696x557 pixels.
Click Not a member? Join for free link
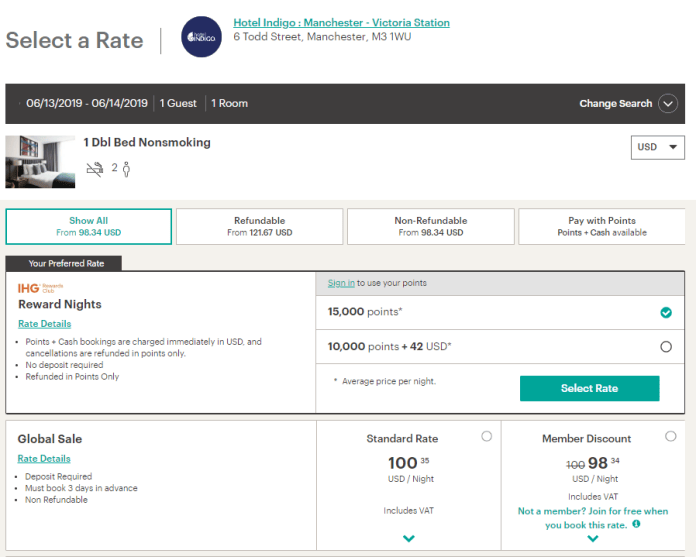tap(593, 518)
